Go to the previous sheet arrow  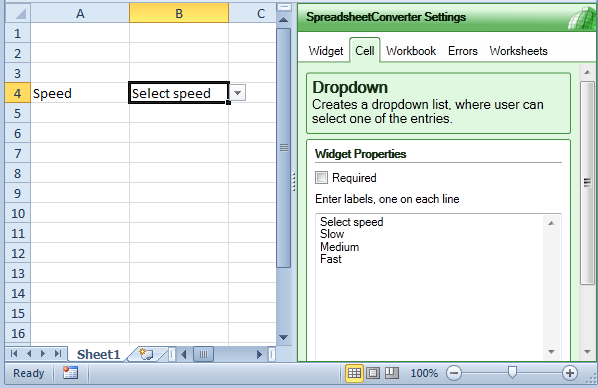[29, 354]
